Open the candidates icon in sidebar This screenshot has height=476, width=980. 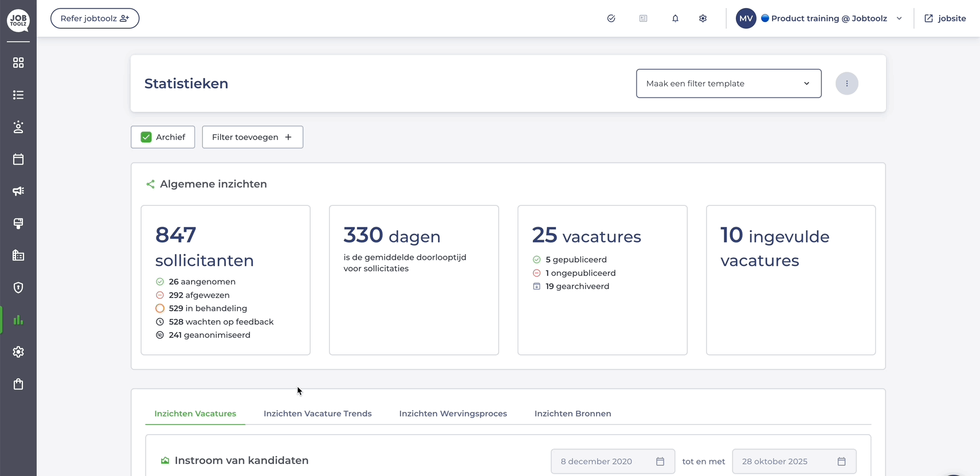coord(18,127)
